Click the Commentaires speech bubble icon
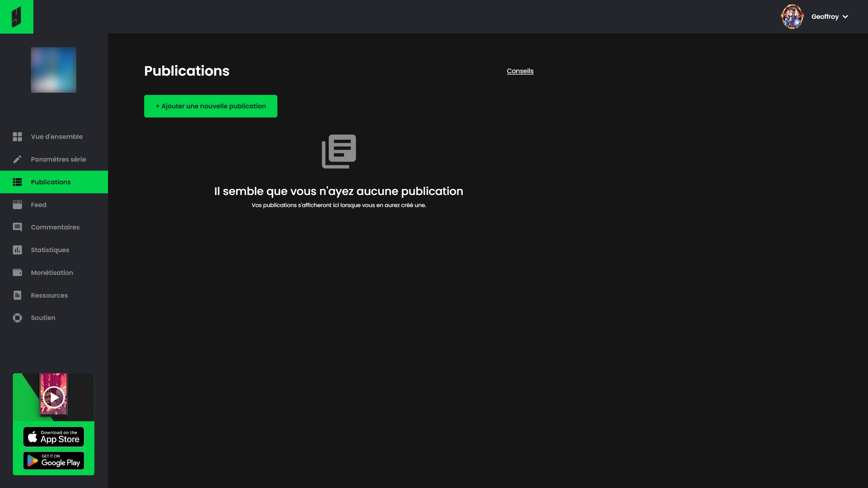The height and width of the screenshot is (488, 868). (x=17, y=227)
